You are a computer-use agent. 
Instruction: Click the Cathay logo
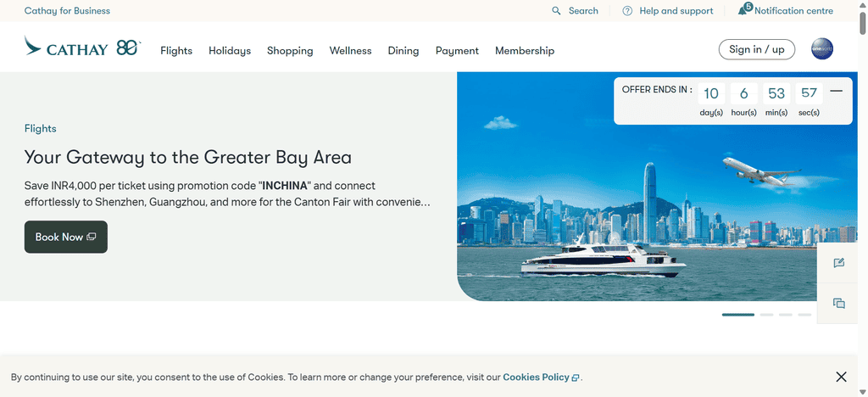click(x=66, y=47)
